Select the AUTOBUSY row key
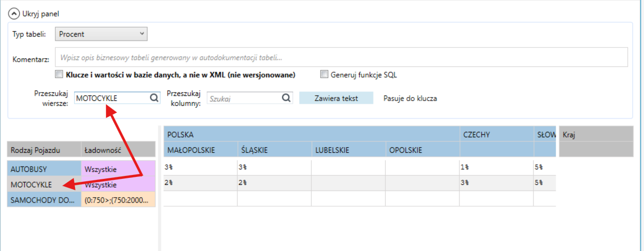 click(x=44, y=169)
